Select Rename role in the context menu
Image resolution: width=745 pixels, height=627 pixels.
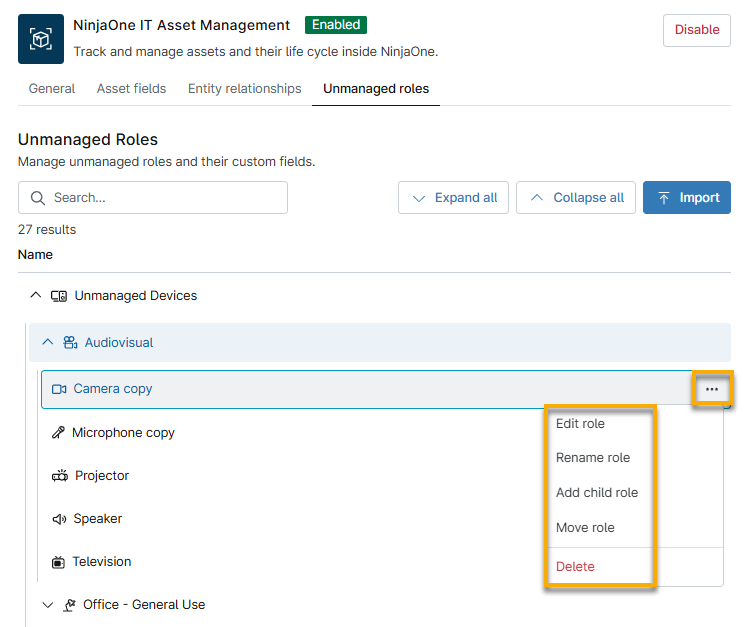point(593,458)
